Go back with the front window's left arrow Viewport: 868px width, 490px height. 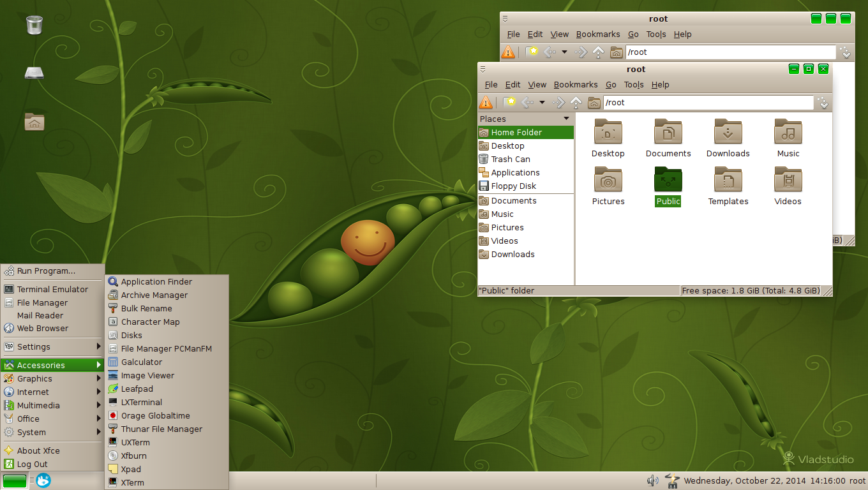click(x=528, y=102)
